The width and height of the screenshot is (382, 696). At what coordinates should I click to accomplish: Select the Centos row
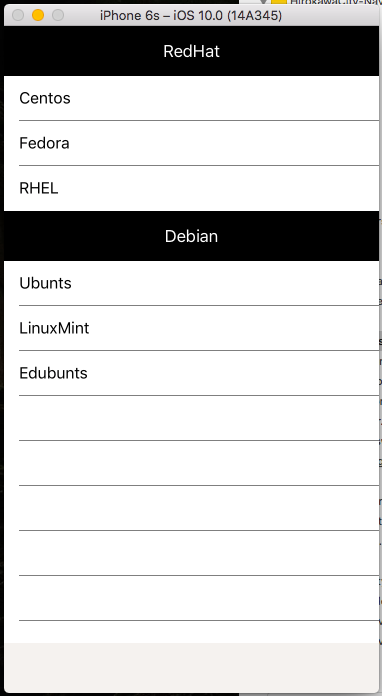(x=191, y=98)
